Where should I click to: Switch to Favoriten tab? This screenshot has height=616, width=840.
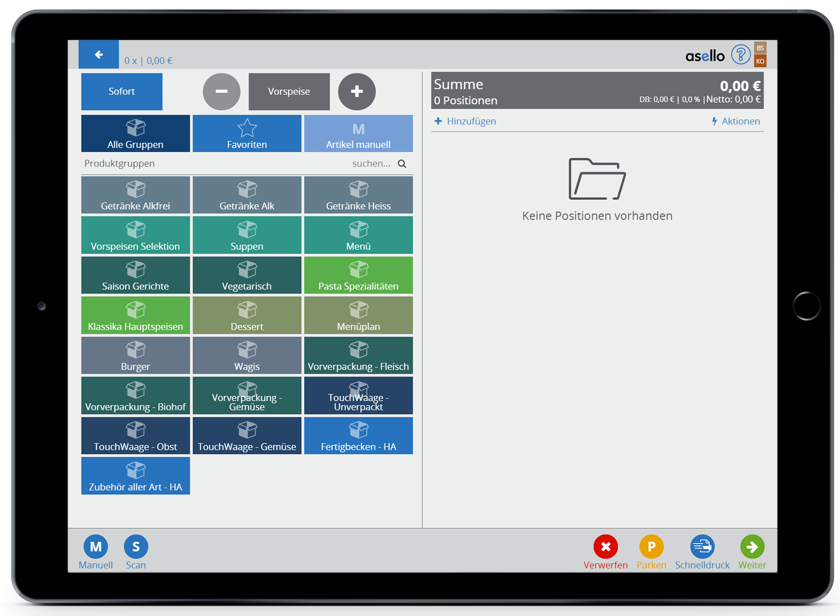(247, 134)
